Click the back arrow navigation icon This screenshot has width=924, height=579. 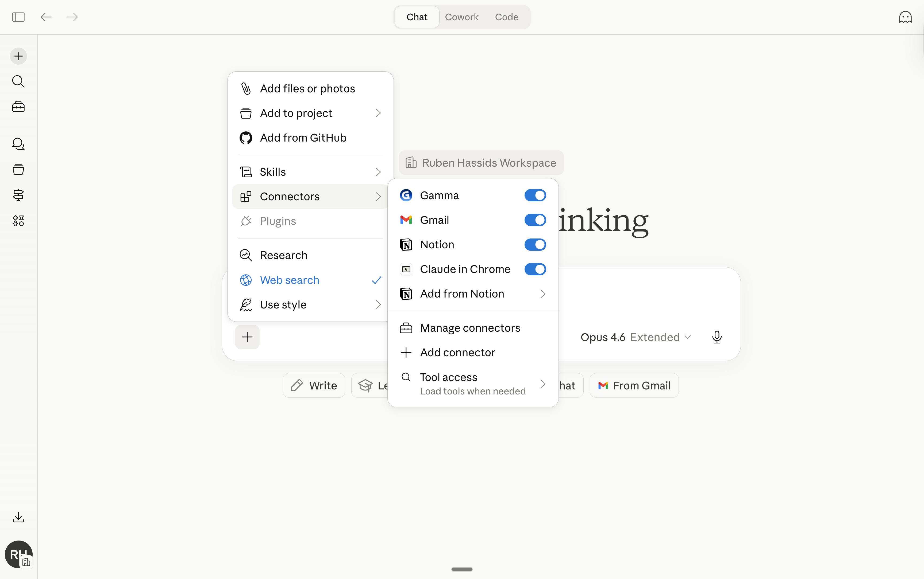tap(46, 17)
